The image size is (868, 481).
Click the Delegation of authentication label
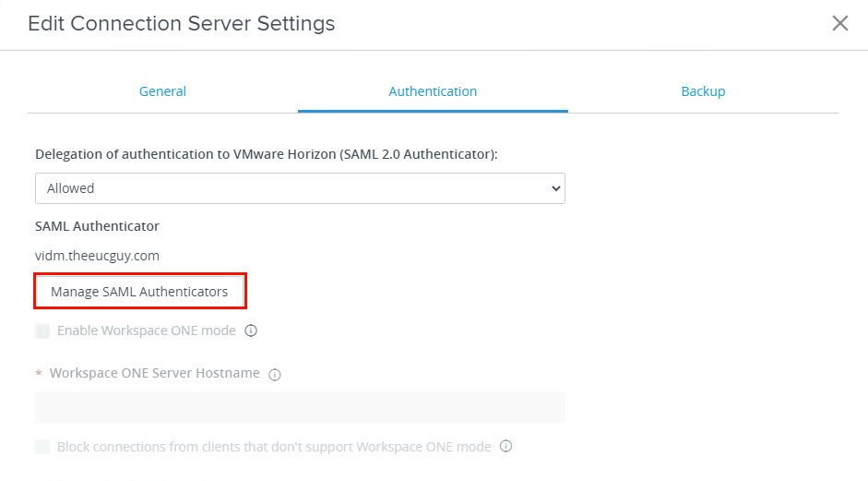point(267,154)
